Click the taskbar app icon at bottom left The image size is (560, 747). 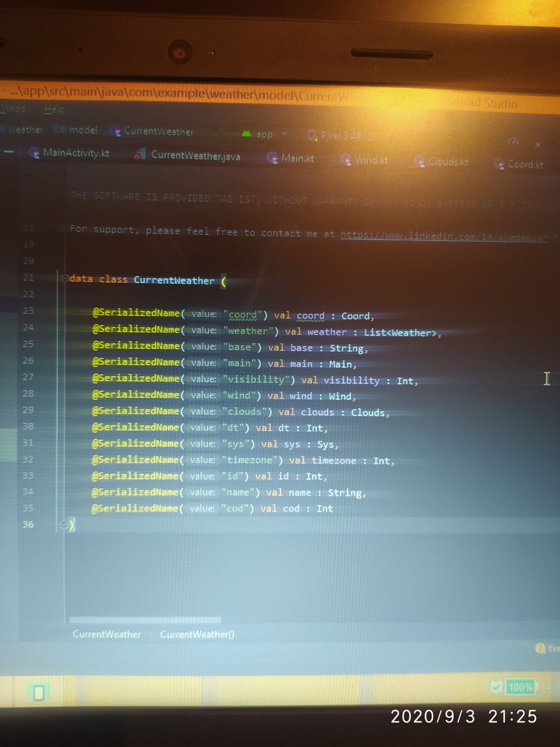click(38, 692)
